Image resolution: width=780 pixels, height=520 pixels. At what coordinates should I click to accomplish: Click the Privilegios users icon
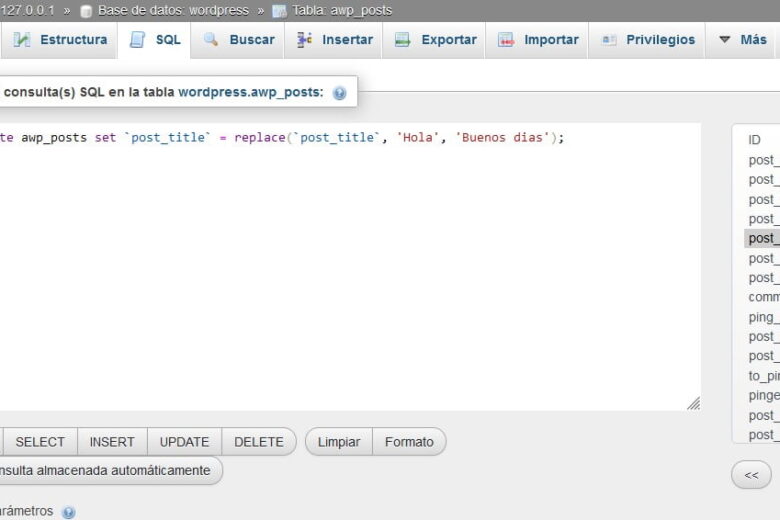pos(609,40)
